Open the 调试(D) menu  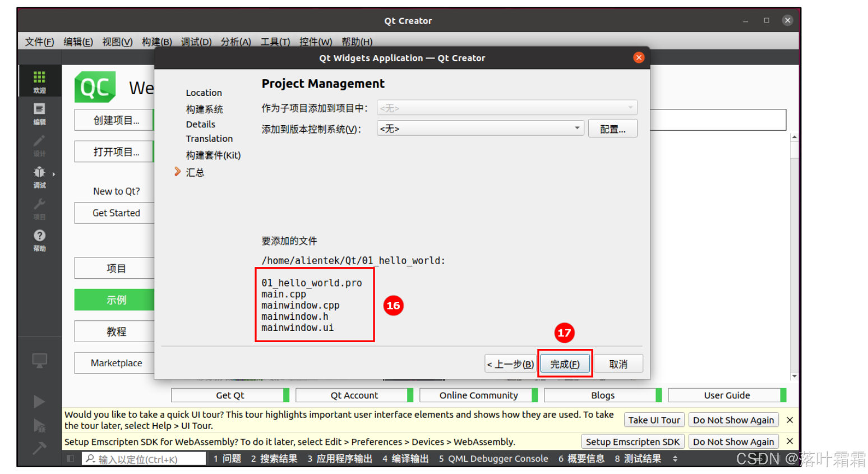196,42
